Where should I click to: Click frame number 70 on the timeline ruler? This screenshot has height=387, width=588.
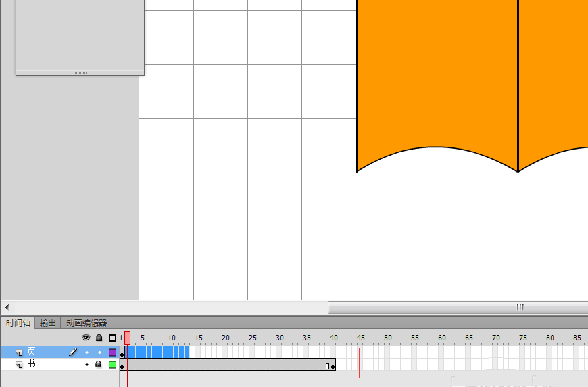pyautogui.click(x=496, y=338)
